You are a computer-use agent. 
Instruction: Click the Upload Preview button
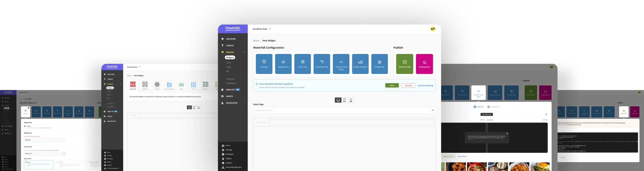pos(449,156)
